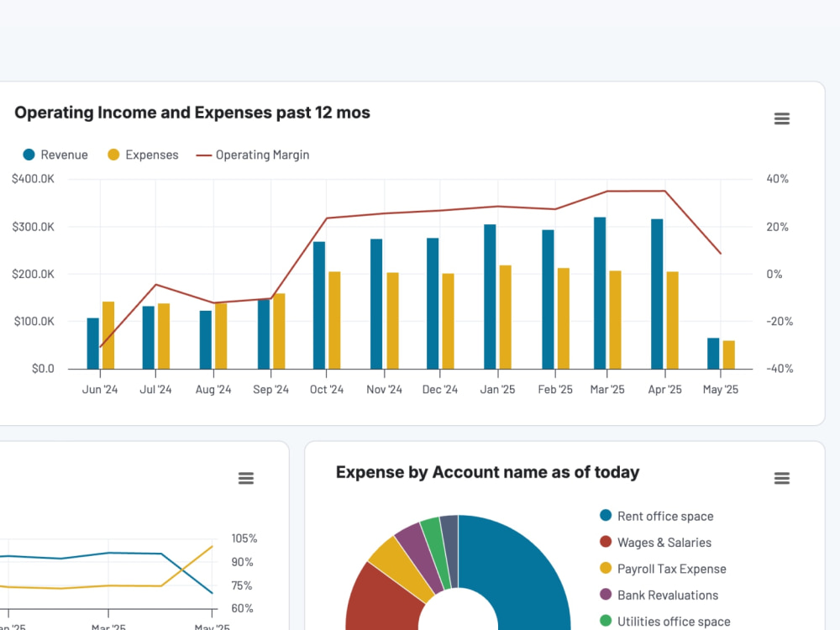Click the '$0.0' axis value
Image resolution: width=840 pixels, height=630 pixels.
[x=43, y=369]
